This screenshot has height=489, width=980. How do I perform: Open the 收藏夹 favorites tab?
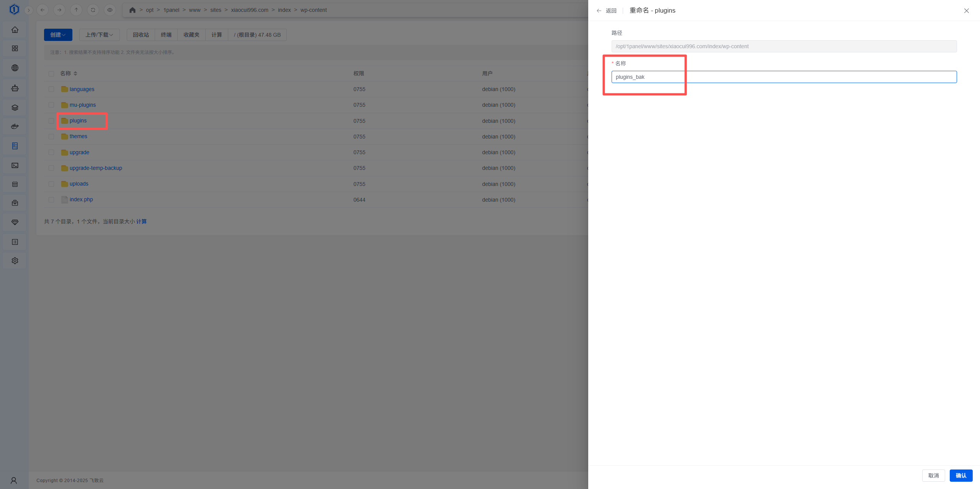[191, 35]
